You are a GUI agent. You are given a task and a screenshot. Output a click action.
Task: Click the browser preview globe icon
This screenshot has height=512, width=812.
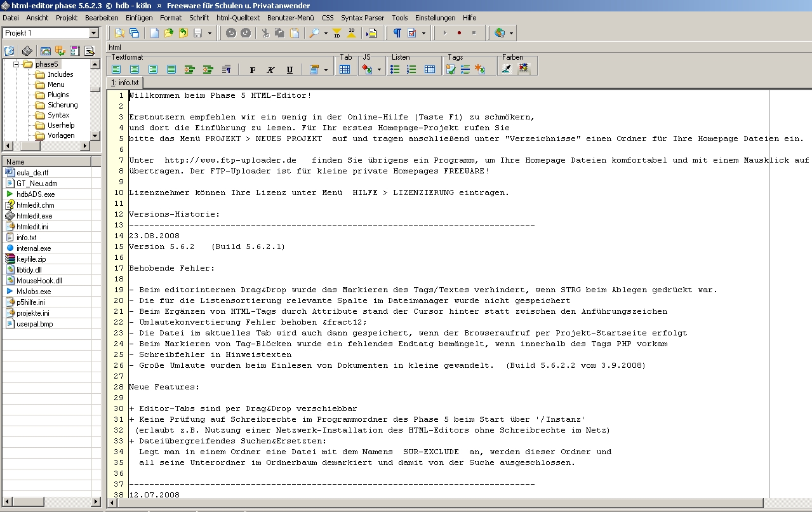click(x=500, y=33)
